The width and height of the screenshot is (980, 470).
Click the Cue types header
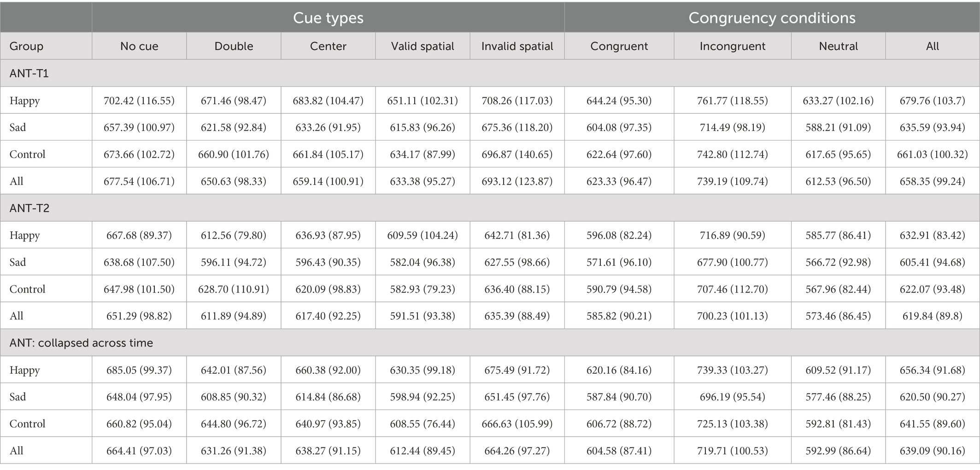(328, 18)
